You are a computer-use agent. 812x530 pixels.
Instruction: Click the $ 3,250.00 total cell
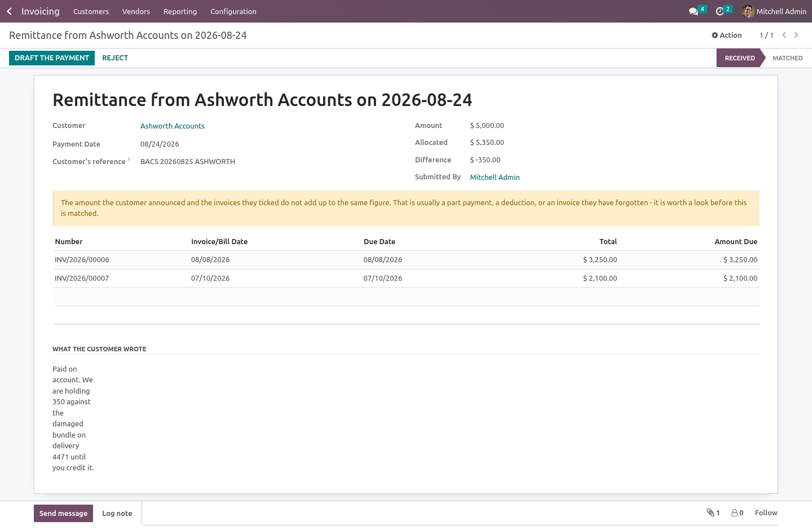(x=600, y=260)
